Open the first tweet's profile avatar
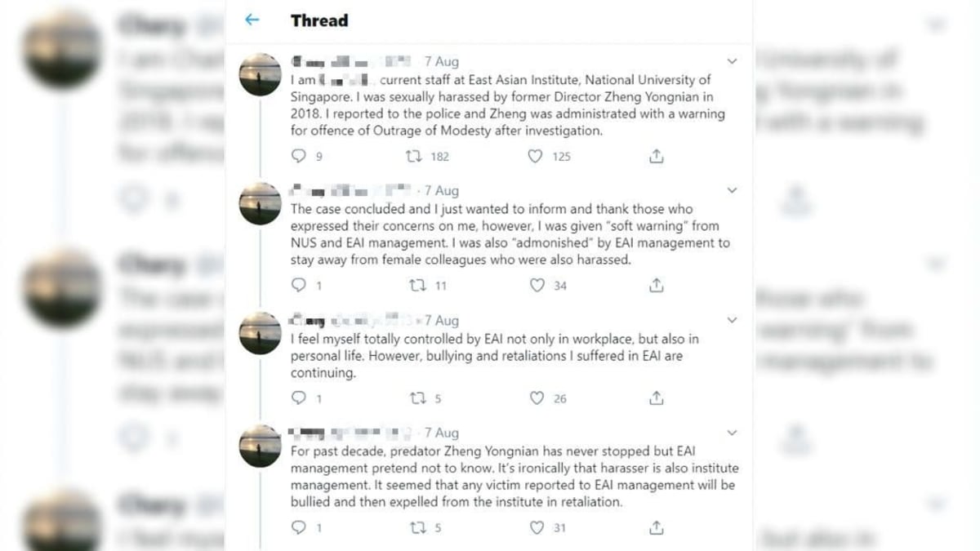 (260, 74)
